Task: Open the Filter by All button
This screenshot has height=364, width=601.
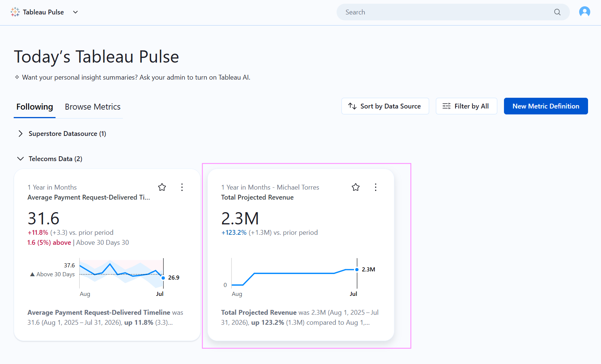Action: click(x=466, y=106)
